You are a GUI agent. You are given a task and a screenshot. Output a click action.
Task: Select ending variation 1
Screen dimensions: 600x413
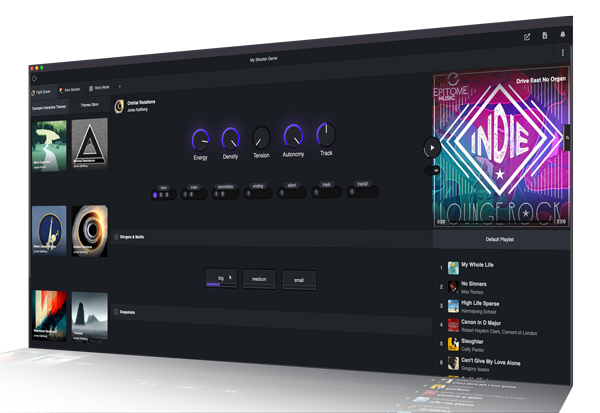tap(249, 193)
